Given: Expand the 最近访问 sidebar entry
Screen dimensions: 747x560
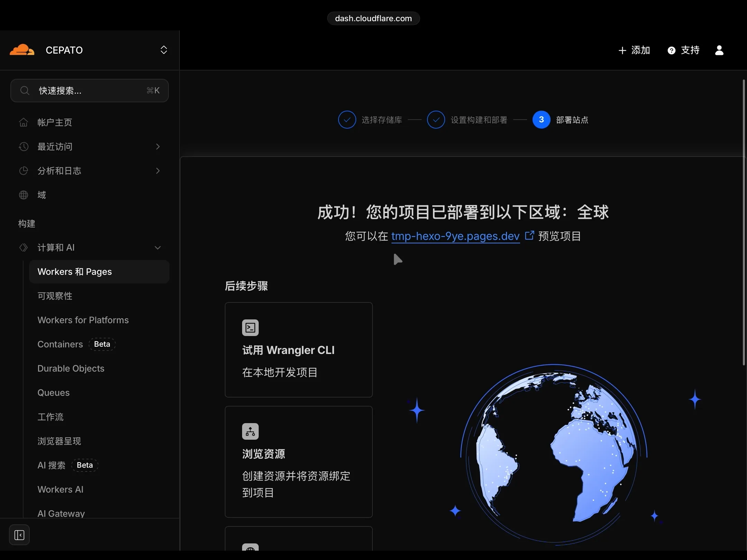Looking at the screenshot, I should (158, 147).
